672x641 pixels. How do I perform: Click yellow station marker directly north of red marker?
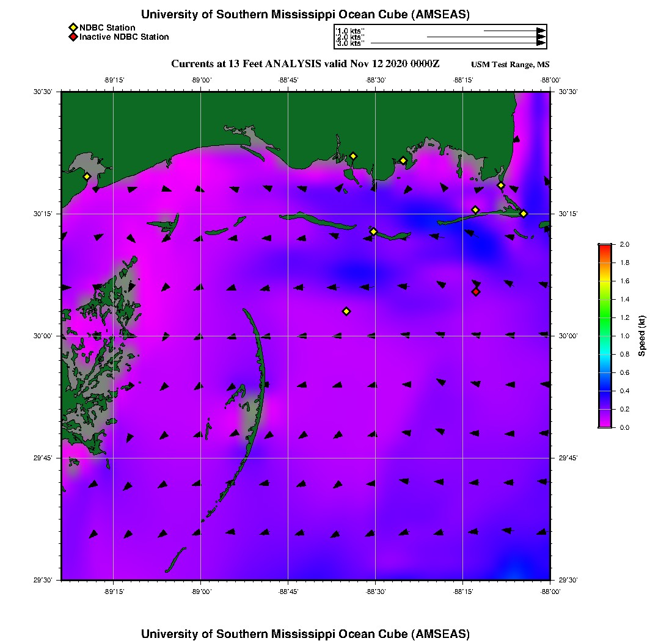click(x=475, y=210)
